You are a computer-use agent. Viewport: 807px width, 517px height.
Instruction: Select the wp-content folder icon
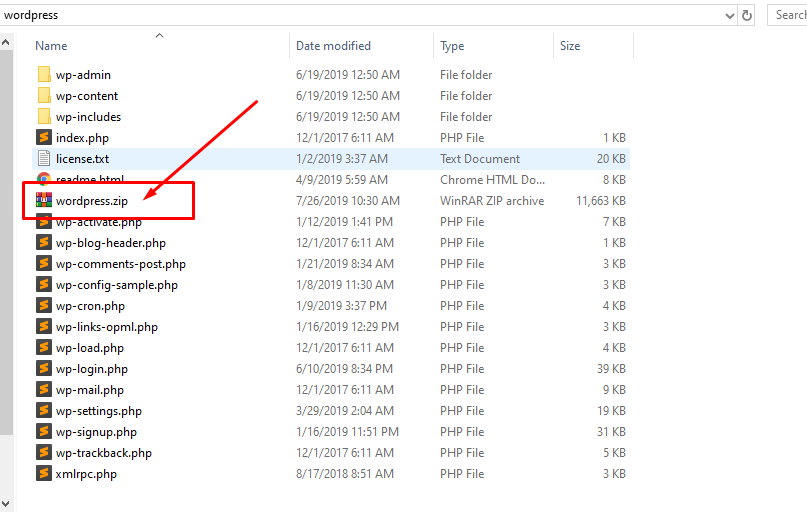click(44, 96)
